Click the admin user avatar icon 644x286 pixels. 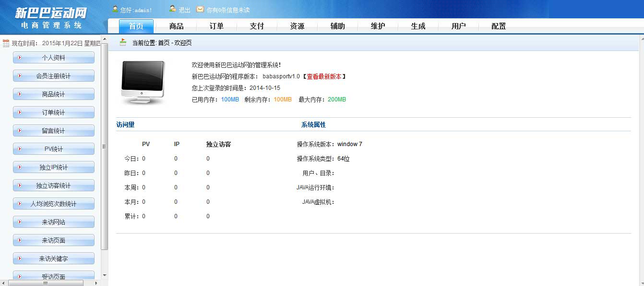pyautogui.click(x=115, y=9)
